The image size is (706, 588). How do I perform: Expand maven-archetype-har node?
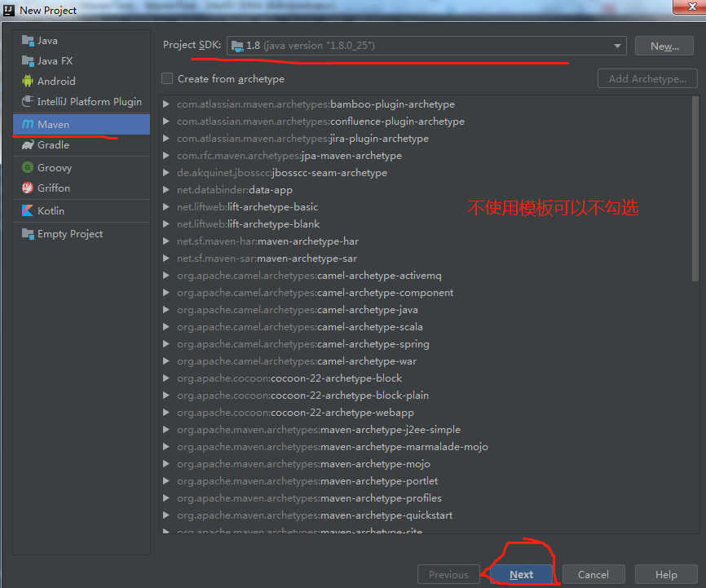pyautogui.click(x=166, y=241)
